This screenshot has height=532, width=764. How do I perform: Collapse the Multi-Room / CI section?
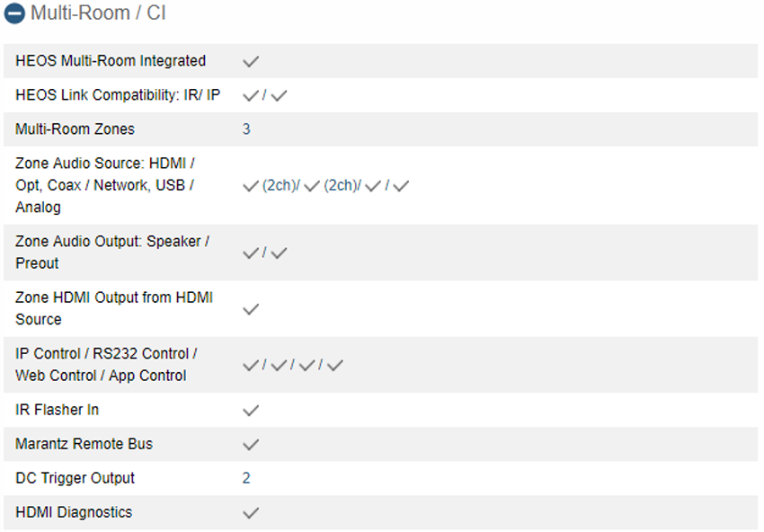point(14,13)
